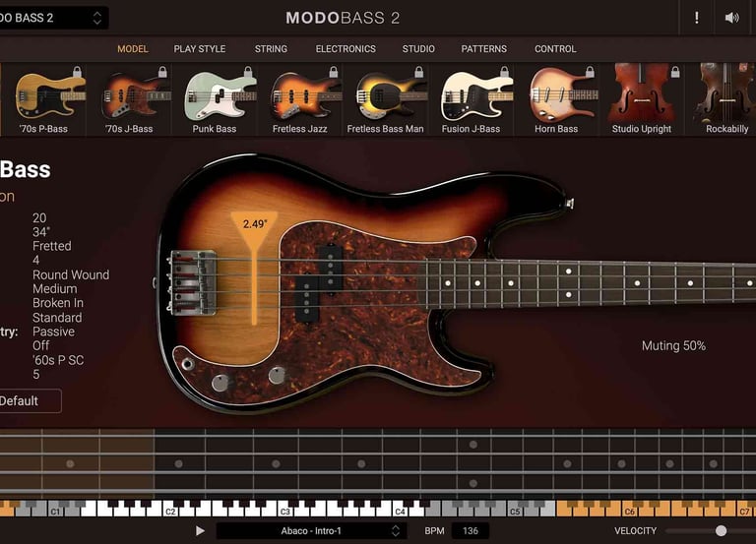Viewport: 756px width, 544px height.
Task: Click the speaker volume icon
Action: click(731, 18)
